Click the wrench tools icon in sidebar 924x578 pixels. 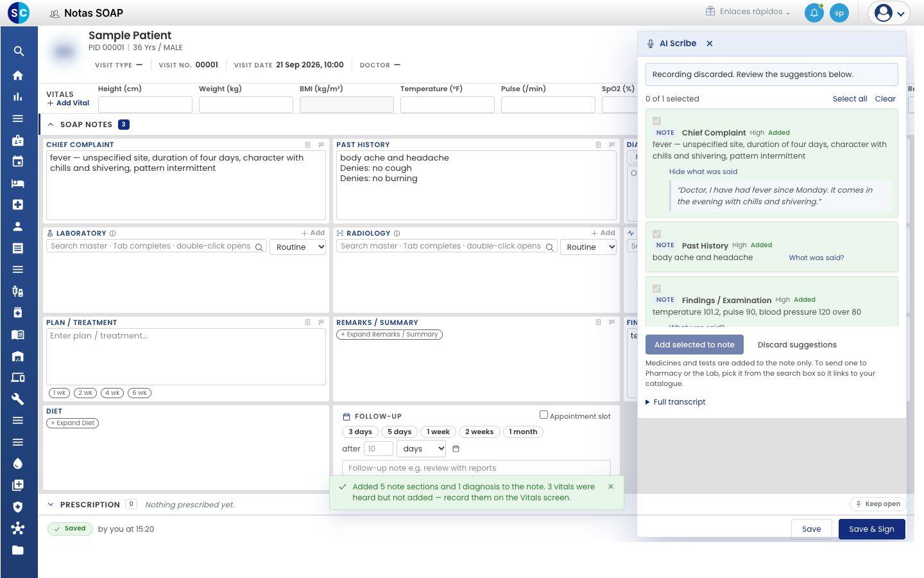[x=18, y=399]
